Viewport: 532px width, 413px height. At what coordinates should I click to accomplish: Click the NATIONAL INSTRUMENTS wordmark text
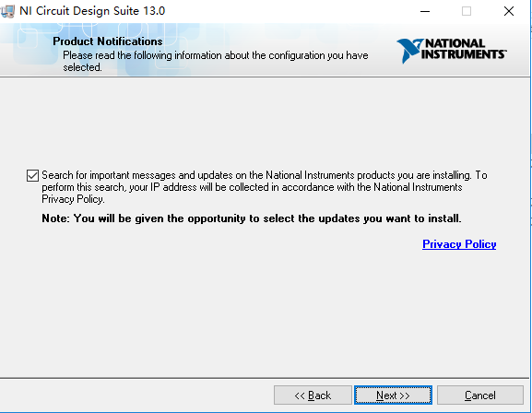464,49
